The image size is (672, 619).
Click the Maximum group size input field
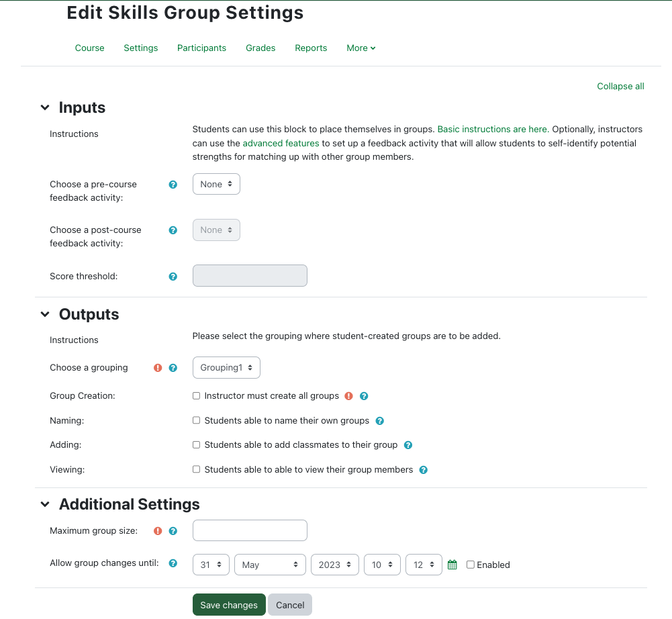click(x=250, y=530)
